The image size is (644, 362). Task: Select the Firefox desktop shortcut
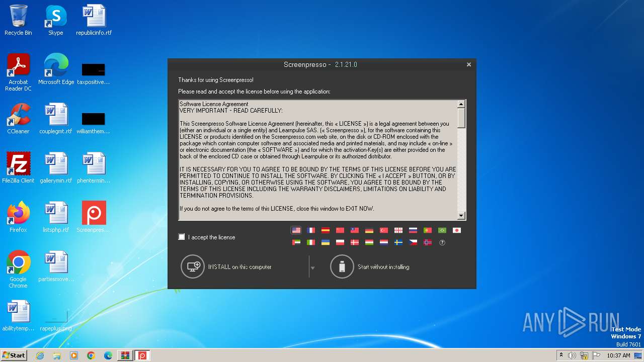18,217
